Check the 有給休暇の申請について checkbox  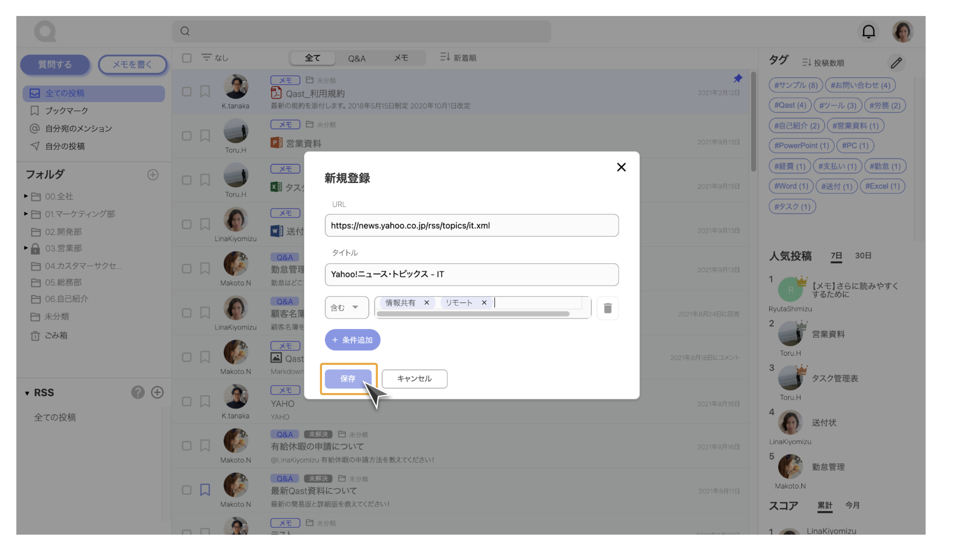[186, 445]
